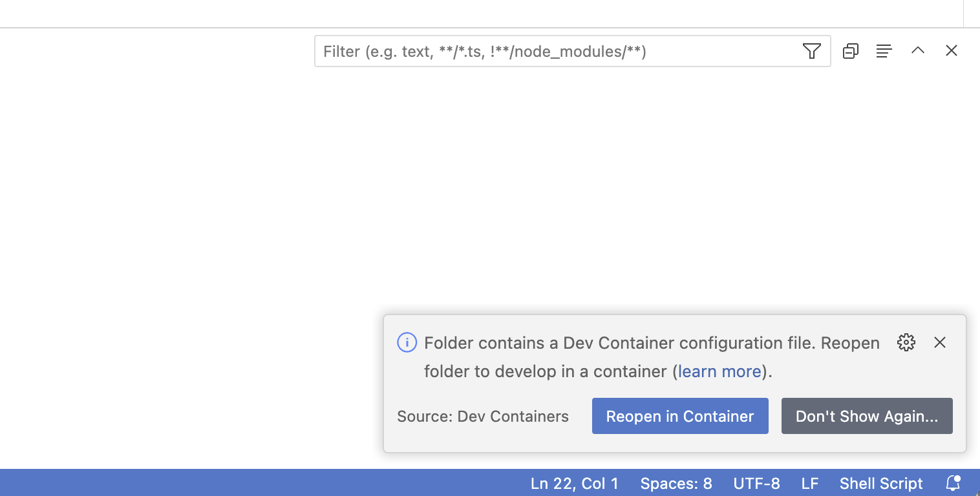Click the Reopen in Container button
The width and height of the screenshot is (980, 496).
(x=679, y=416)
